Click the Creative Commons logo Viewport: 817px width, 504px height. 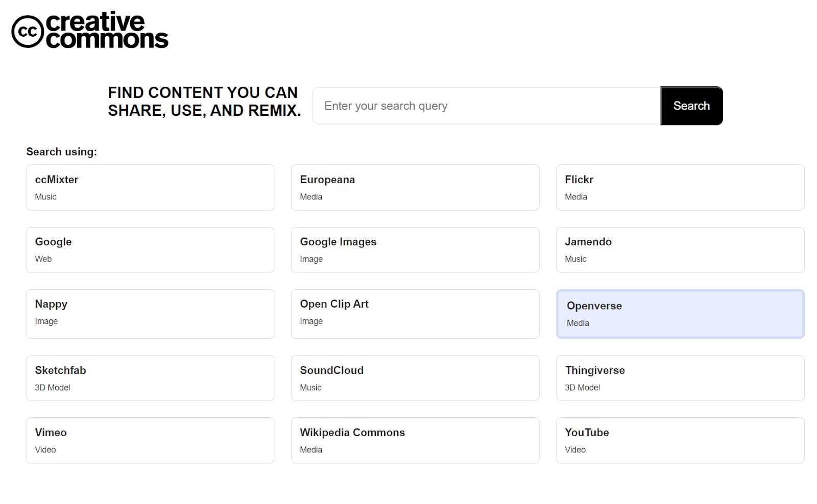(x=90, y=30)
